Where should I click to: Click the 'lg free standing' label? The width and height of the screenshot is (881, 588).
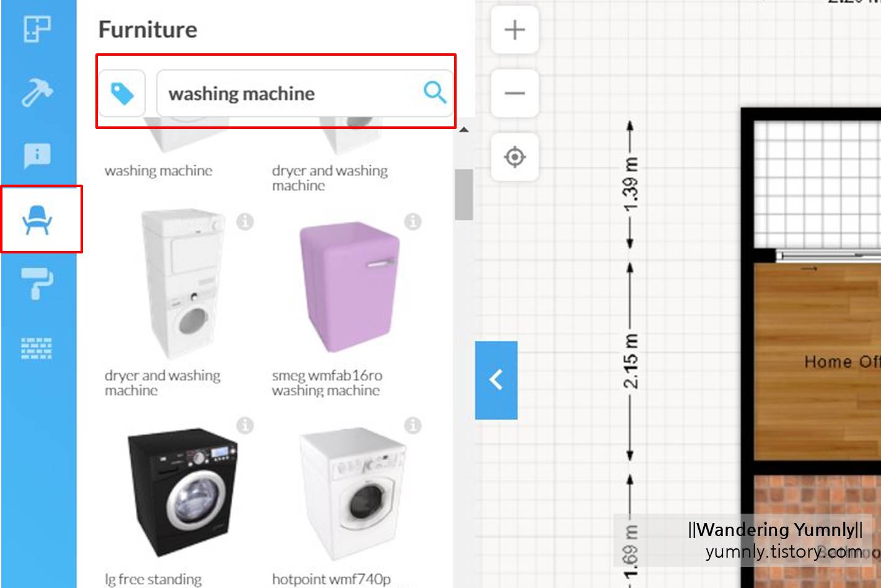coord(153,579)
